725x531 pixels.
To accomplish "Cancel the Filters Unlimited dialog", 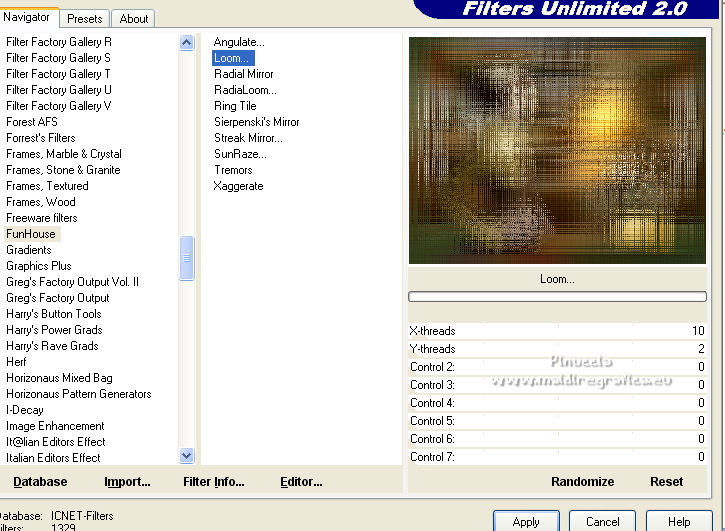I will [602, 521].
